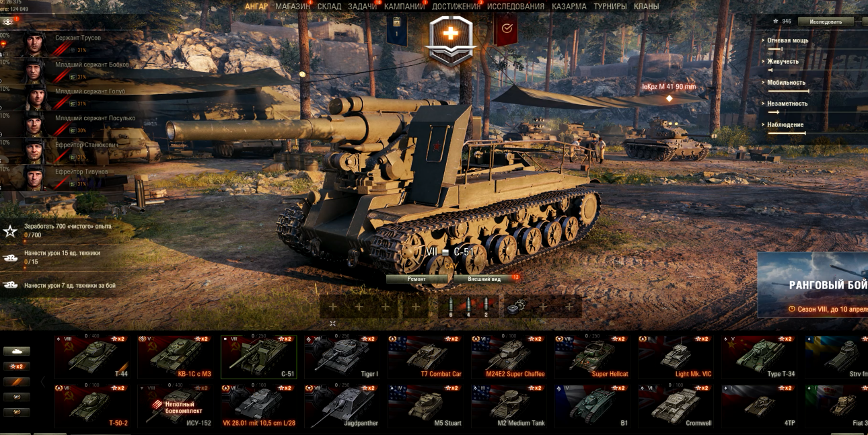This screenshot has height=435, width=868.
Task: Toggle the orange stripe carousel filter
Action: [x=17, y=381]
